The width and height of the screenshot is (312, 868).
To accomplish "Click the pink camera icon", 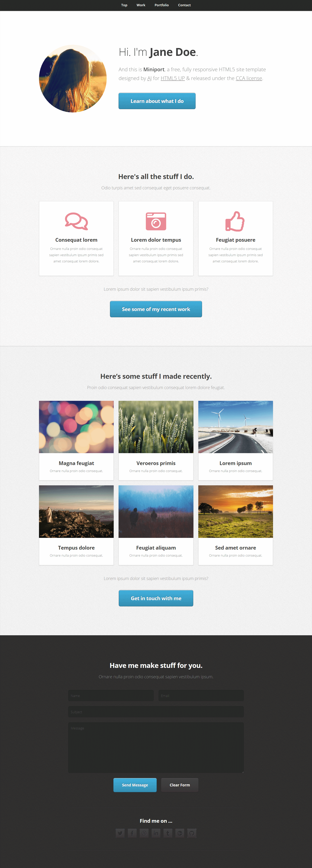I will (156, 221).
